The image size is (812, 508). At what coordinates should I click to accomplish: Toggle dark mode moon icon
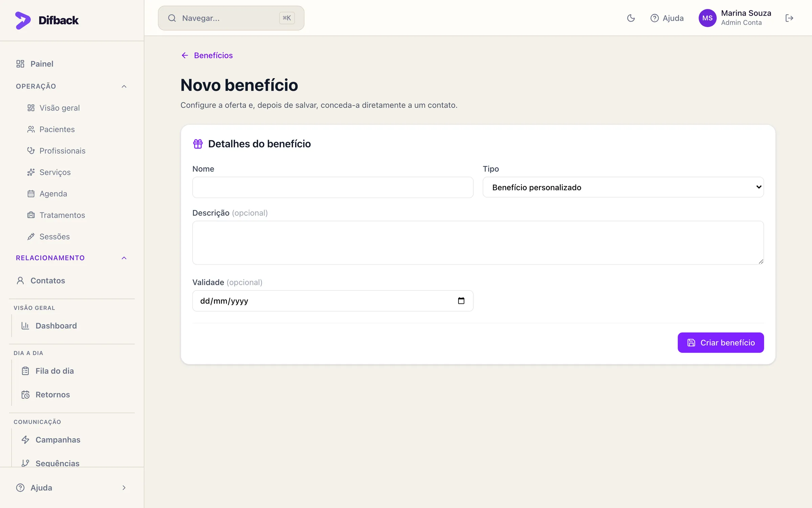[631, 18]
